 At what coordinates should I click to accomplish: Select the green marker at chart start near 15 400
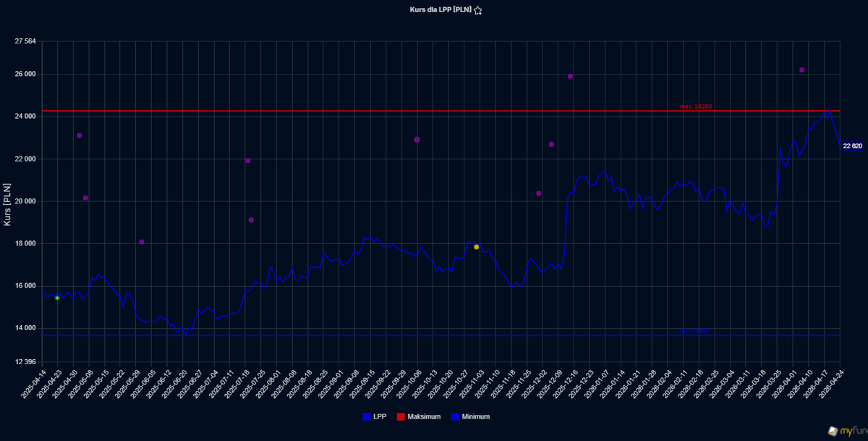pyautogui.click(x=57, y=298)
